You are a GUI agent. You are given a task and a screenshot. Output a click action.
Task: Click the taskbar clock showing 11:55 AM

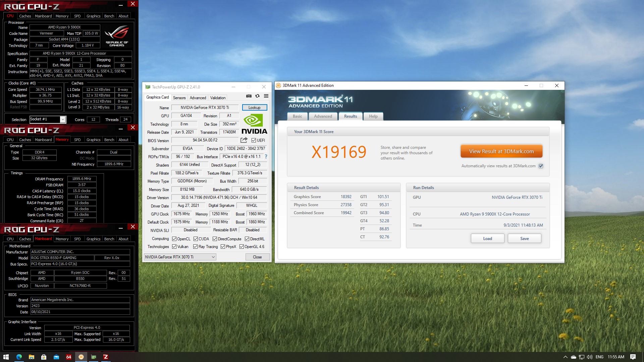click(x=616, y=357)
